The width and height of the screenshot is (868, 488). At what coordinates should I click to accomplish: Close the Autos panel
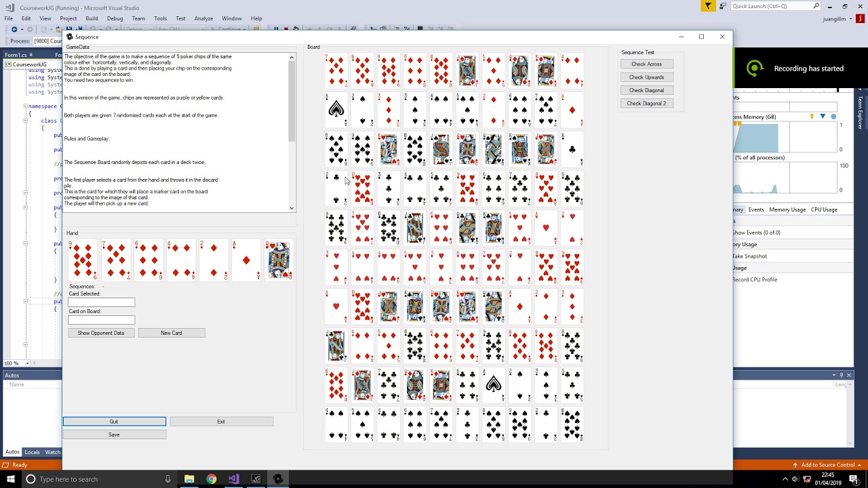pyautogui.click(x=848, y=375)
